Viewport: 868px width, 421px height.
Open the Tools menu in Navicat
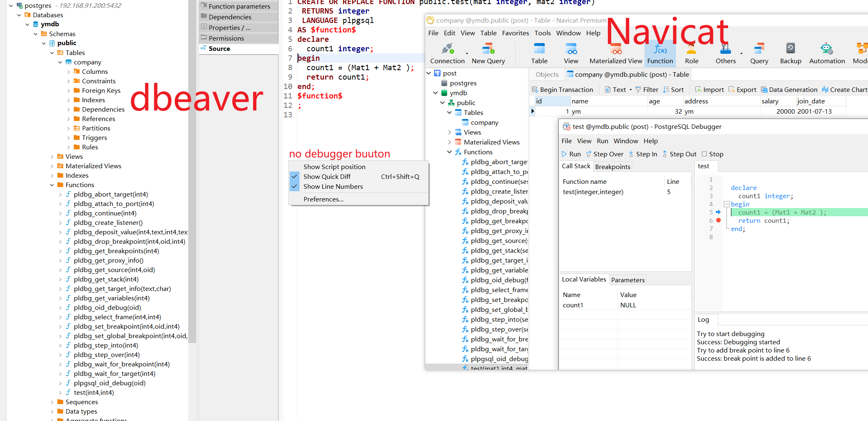click(x=542, y=33)
